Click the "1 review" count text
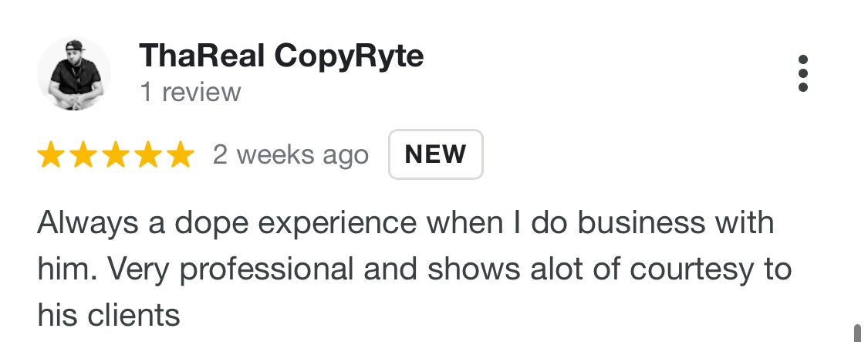 coord(191,93)
